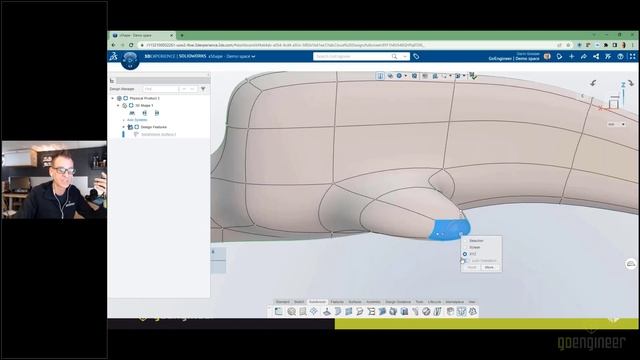The width and height of the screenshot is (640, 360).
Task: Collapse the Physical Product 1 node
Action: tap(113, 98)
